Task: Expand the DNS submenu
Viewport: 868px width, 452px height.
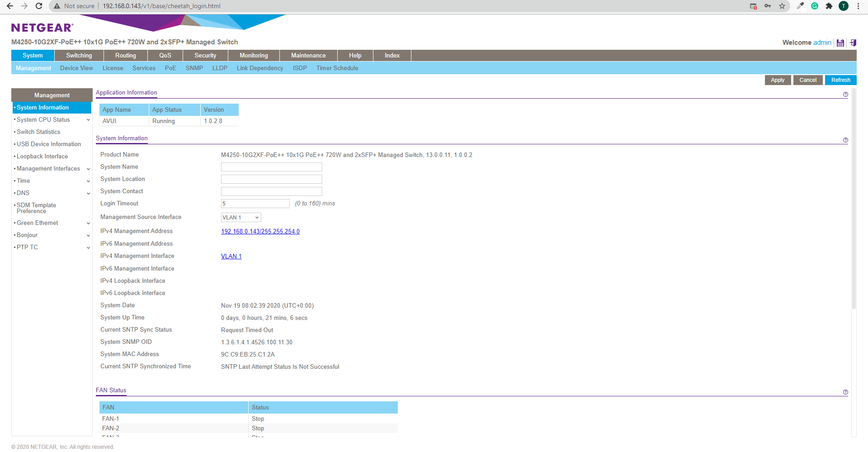Action: [88, 193]
